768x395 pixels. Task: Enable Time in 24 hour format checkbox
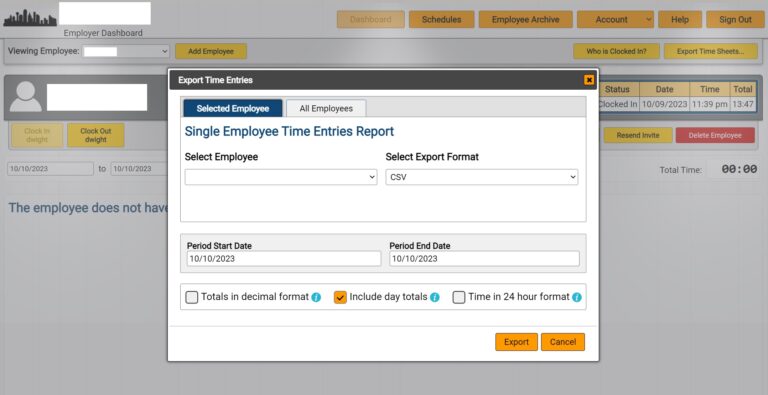point(459,297)
